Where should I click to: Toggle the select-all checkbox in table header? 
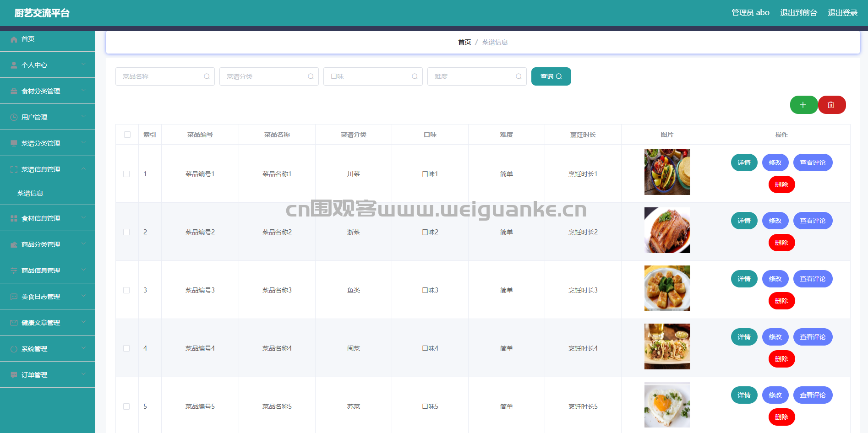[x=127, y=135]
